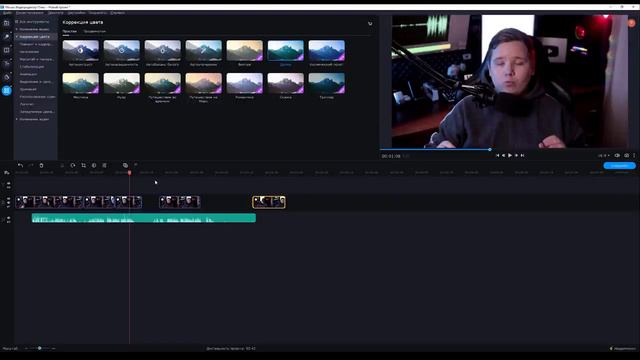
Task: Click the blue export button
Action: (x=619, y=165)
